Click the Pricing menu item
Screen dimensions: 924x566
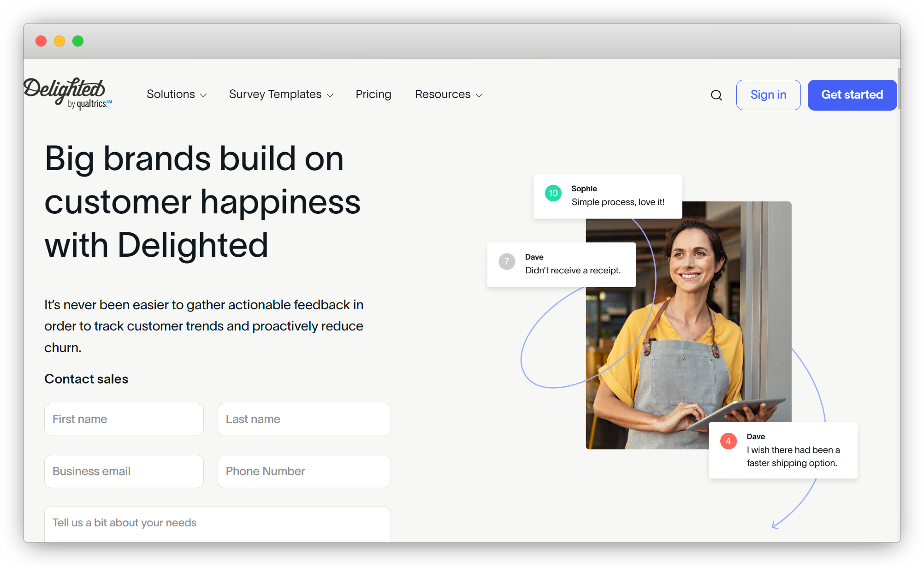tap(373, 94)
